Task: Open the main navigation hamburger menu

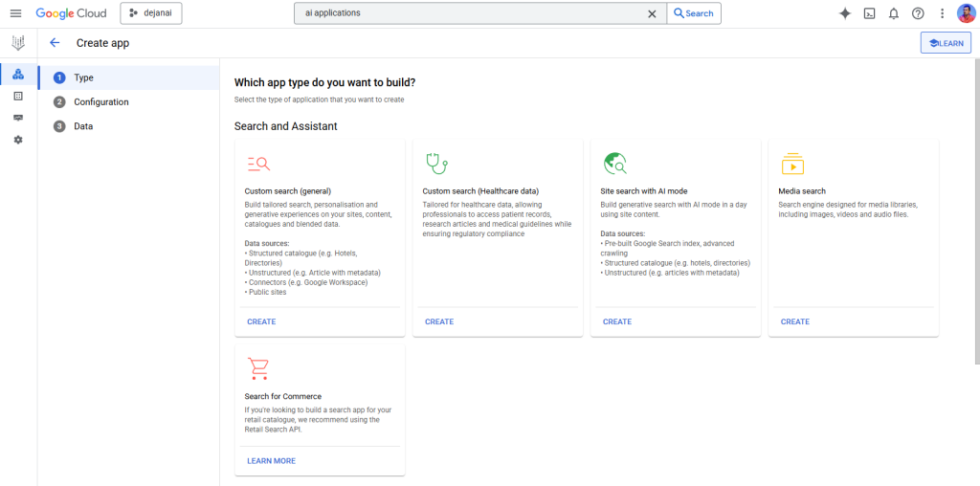Action: [15, 13]
